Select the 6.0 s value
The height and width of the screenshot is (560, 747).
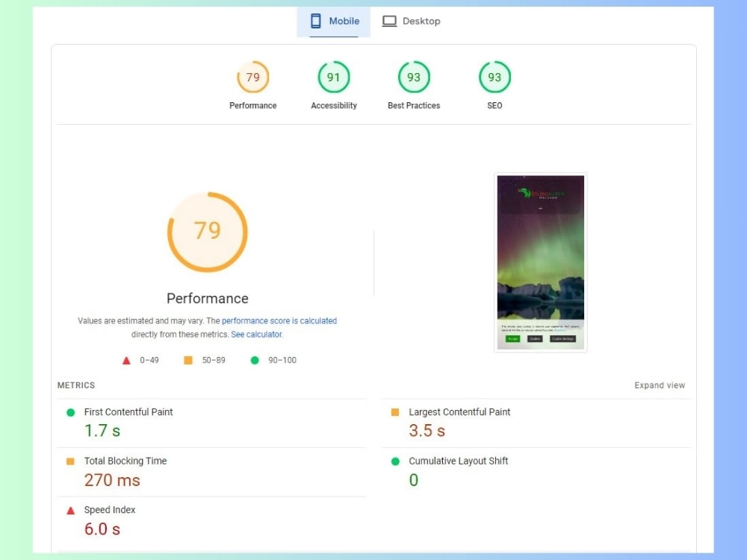[102, 529]
